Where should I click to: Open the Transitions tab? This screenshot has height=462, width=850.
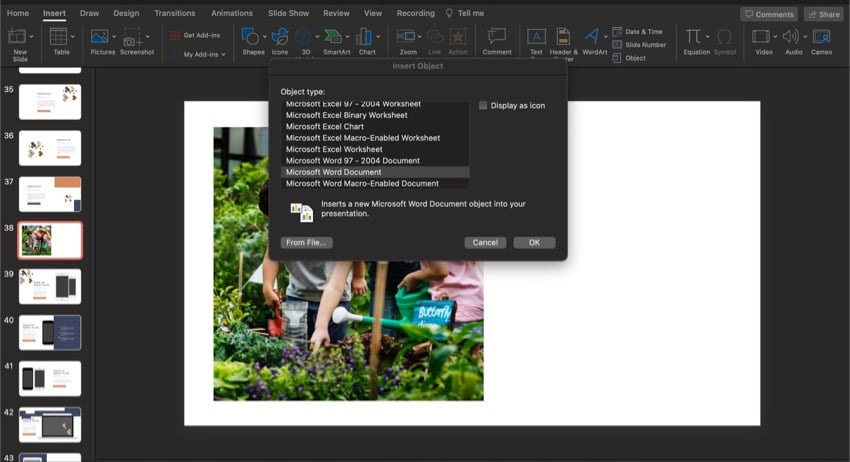[175, 13]
